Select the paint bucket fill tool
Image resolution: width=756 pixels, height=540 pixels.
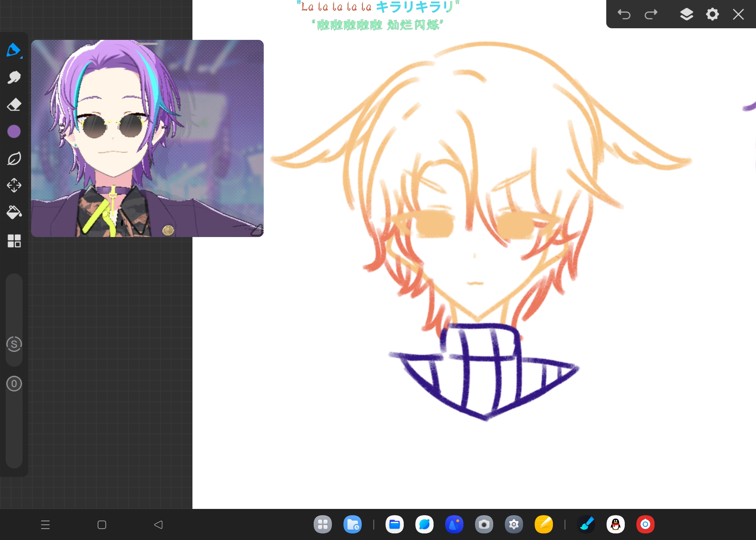[14, 213]
